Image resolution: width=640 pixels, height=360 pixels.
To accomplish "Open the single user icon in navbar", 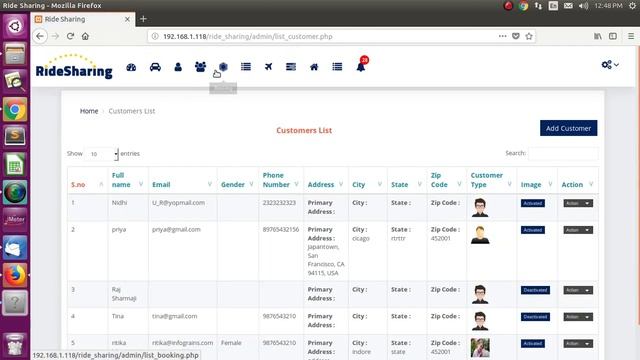I will tap(178, 67).
